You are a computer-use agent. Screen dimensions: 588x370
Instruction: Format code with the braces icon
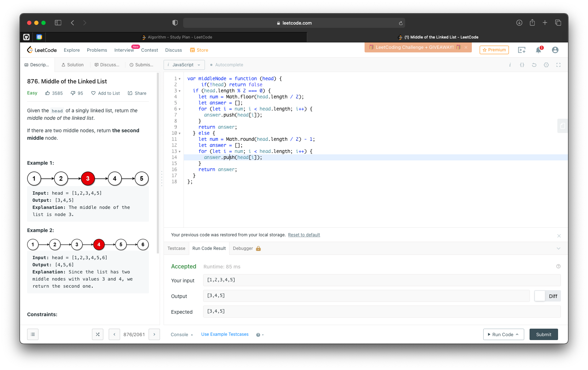[522, 65]
